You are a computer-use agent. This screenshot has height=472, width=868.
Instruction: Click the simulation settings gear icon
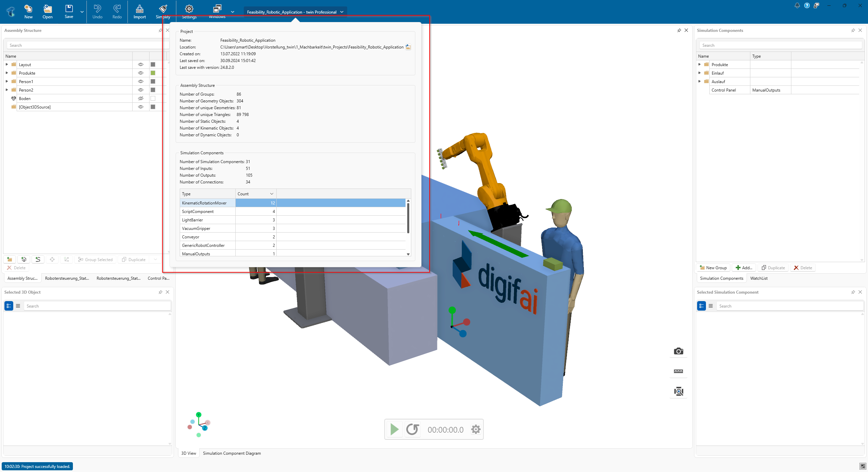pos(476,429)
